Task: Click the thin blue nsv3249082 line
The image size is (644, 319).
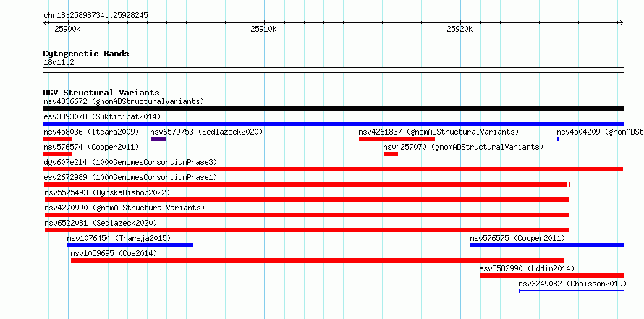Action: tap(572, 291)
